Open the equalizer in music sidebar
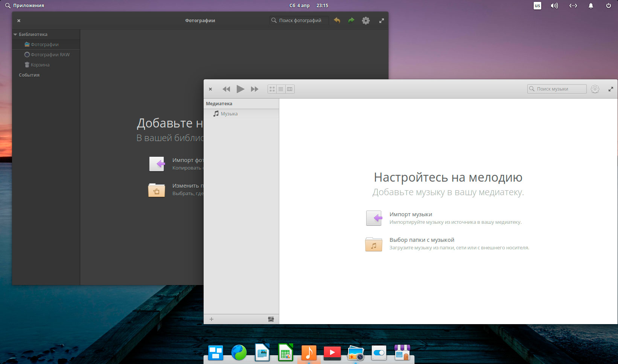The image size is (618, 364). 271,319
